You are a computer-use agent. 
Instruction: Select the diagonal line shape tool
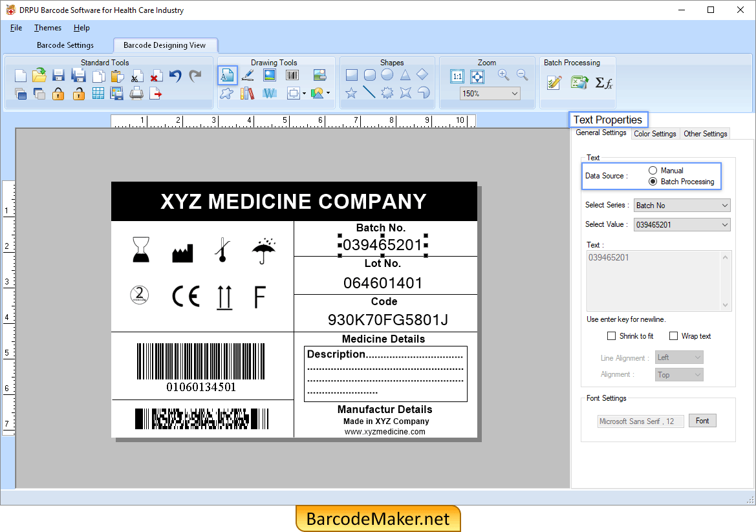click(x=369, y=92)
